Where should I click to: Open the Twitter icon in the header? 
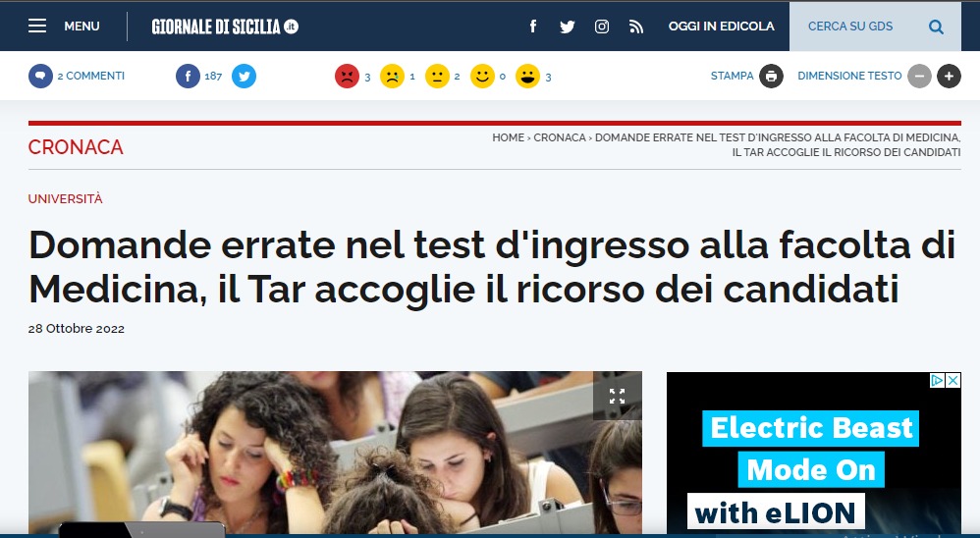(x=567, y=27)
